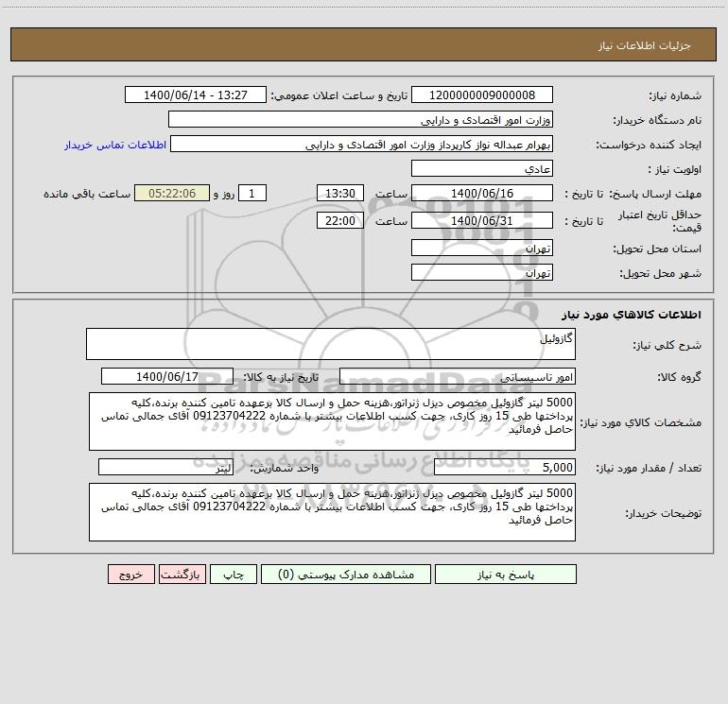Click the priority field showing عادي
This screenshot has width=728, height=704.
click(482, 168)
